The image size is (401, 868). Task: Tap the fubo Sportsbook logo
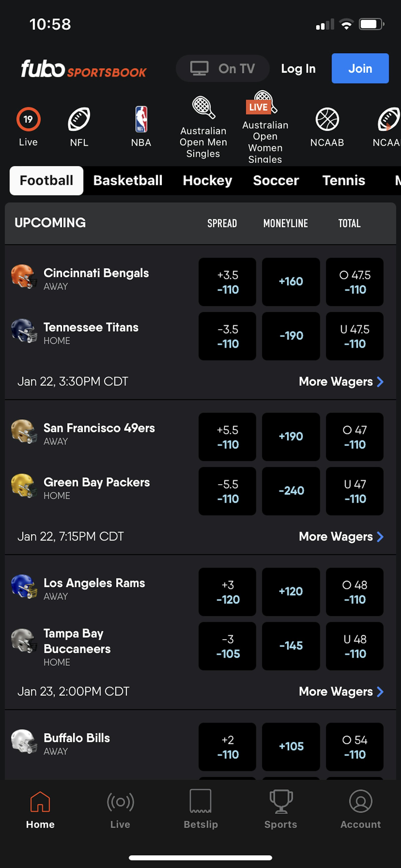(x=83, y=69)
